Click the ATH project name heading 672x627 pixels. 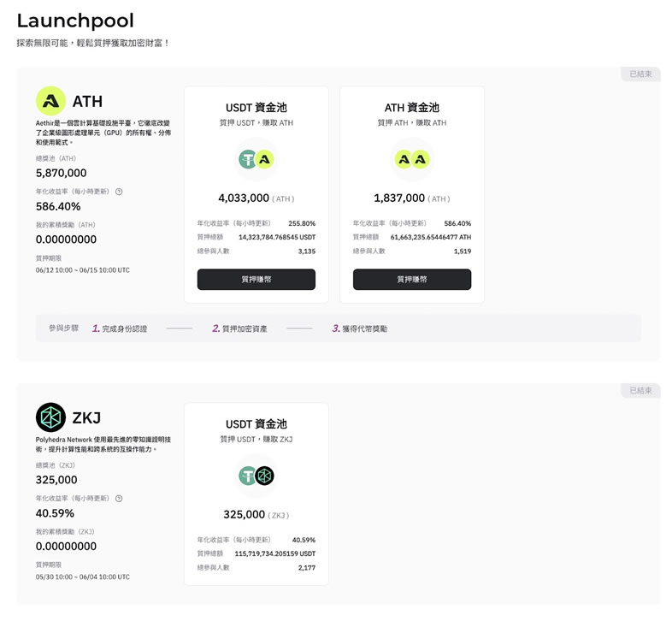click(x=87, y=102)
